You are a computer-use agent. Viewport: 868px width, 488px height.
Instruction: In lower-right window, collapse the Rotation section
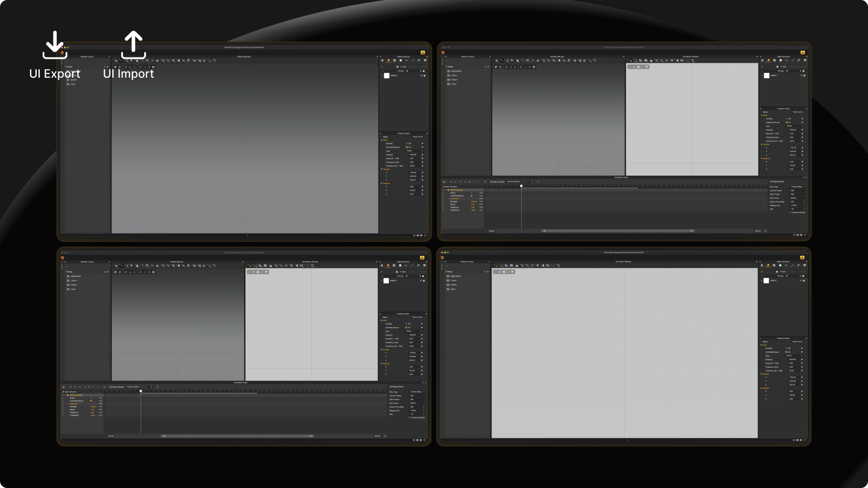(761, 388)
